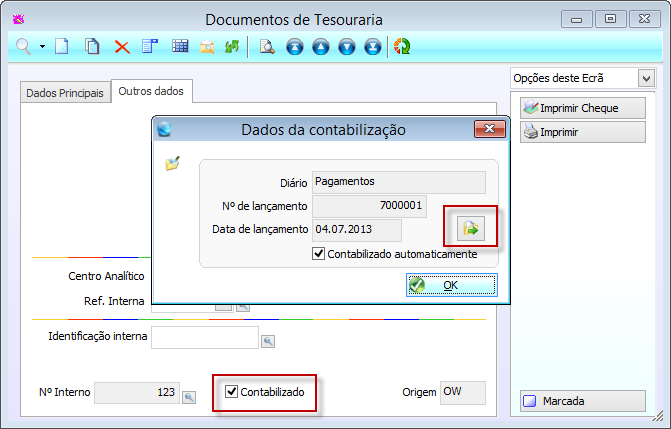Image resolution: width=671 pixels, height=429 pixels.
Task: Select the Outros dados tab
Action: (151, 91)
